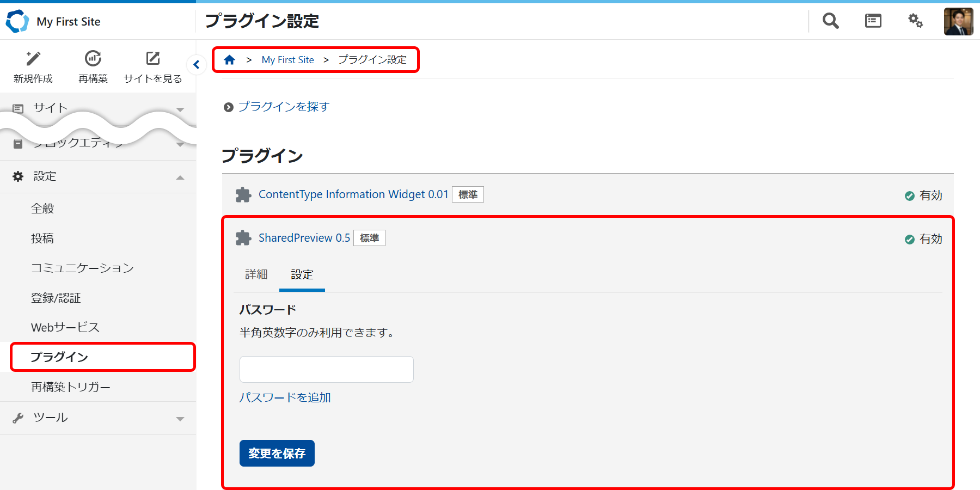Expand the サイト menu in the sidebar
980x490 pixels.
180,109
